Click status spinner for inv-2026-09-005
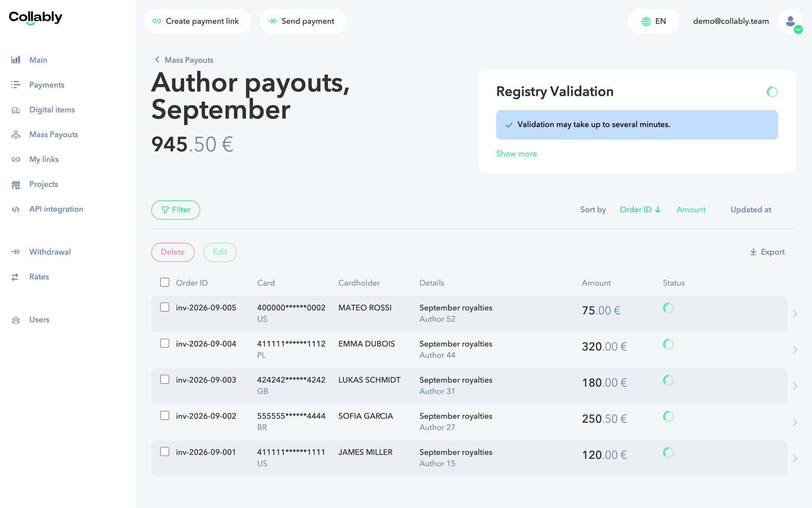Viewport: 812px width, 508px height. [x=669, y=308]
